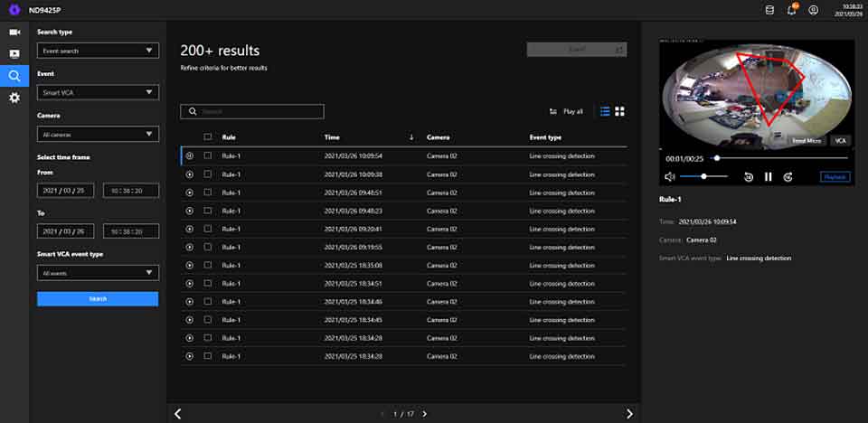Viewport: 868px width, 423px height.
Task: Sort results by the Time column header
Action: coord(331,137)
